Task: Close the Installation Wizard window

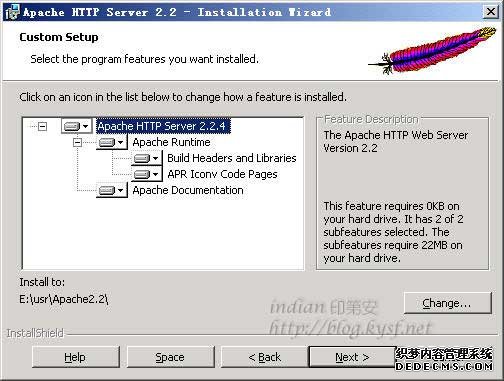Action: (491, 12)
